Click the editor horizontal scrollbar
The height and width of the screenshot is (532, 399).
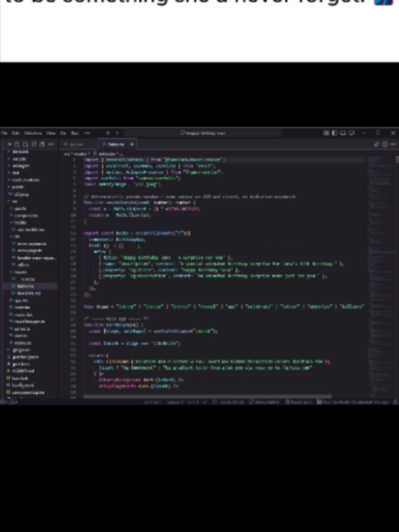pyautogui.click(x=208, y=396)
